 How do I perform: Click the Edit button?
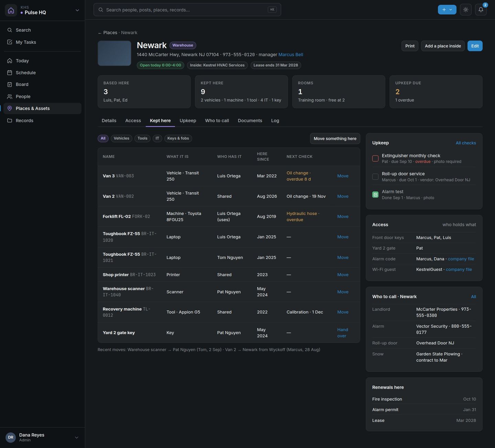(x=475, y=46)
